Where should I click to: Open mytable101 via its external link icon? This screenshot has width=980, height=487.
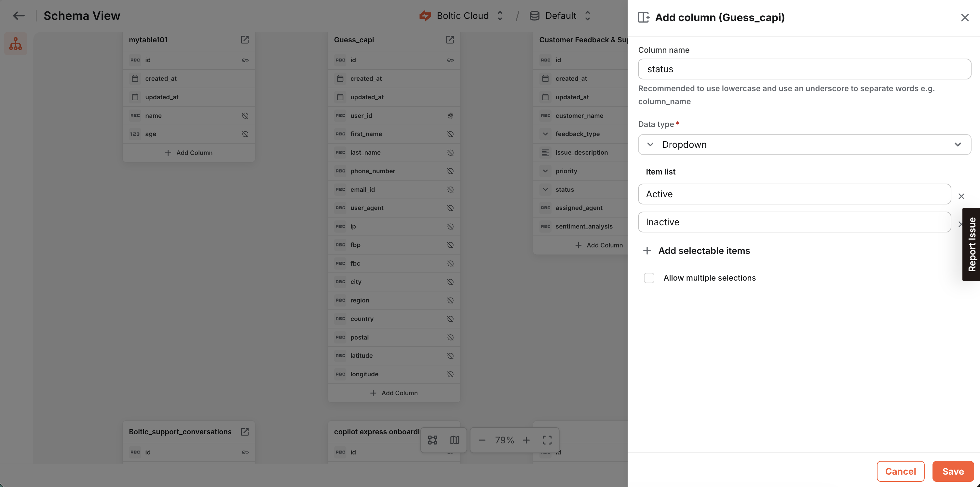pyautogui.click(x=245, y=40)
